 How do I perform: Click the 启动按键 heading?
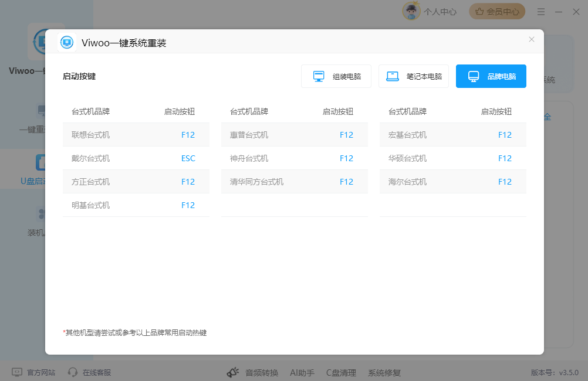pyautogui.click(x=79, y=76)
